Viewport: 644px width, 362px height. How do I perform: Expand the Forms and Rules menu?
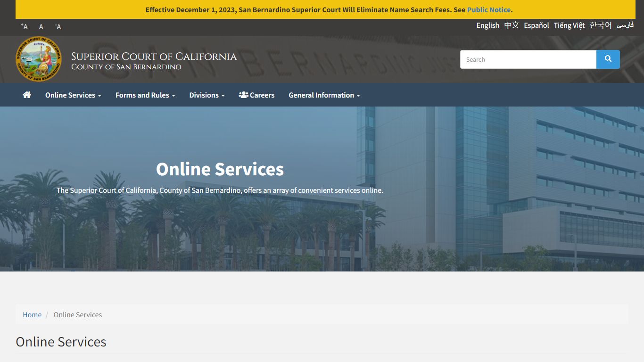click(145, 95)
